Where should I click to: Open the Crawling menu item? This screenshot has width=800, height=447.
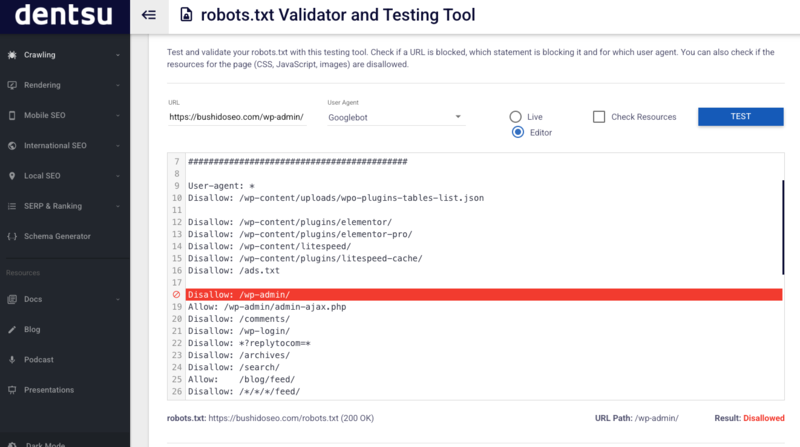65,55
